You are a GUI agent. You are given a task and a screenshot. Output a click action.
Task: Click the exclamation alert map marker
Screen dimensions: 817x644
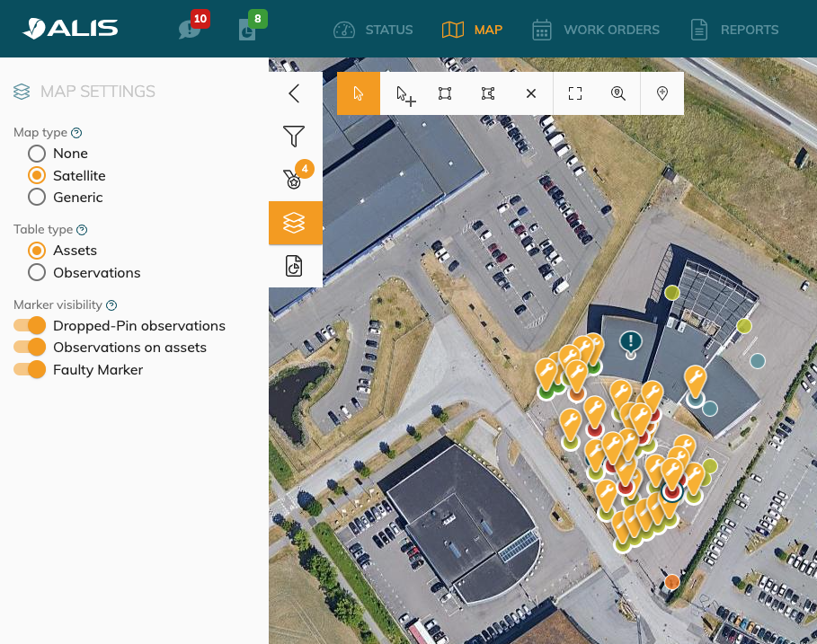[x=631, y=341]
